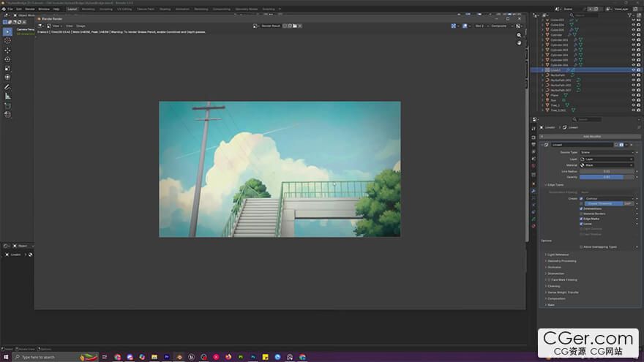This screenshot has width=644, height=362.
Task: Click the zoom magnifier icon in render view
Action: tap(520, 34)
